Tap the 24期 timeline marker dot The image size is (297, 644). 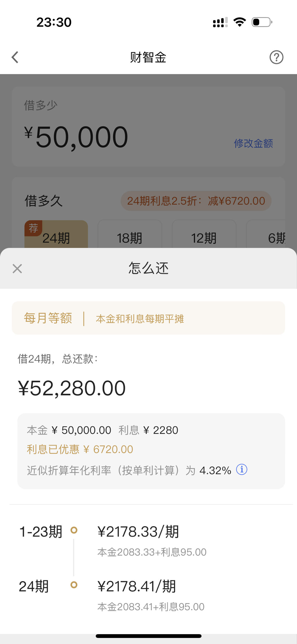(x=74, y=585)
